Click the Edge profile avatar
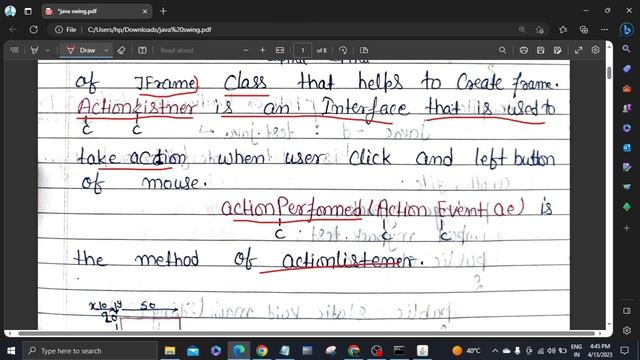The width and height of the screenshot is (640, 360). click(x=10, y=11)
